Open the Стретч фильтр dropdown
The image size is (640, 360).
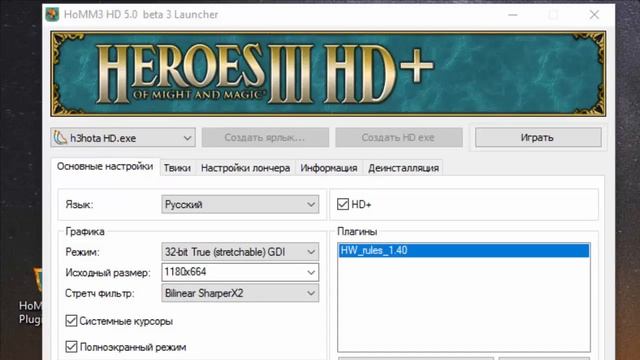click(x=240, y=293)
